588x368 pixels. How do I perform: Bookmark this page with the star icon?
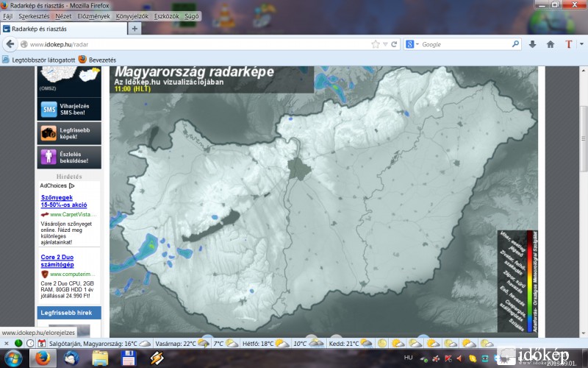(376, 44)
